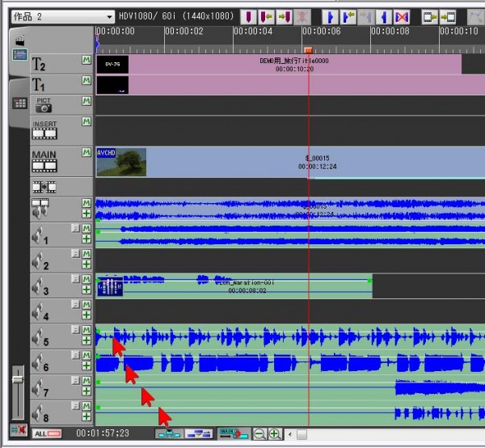Click the orange playhead marker on ruler
The image size is (485, 448).
(308, 50)
